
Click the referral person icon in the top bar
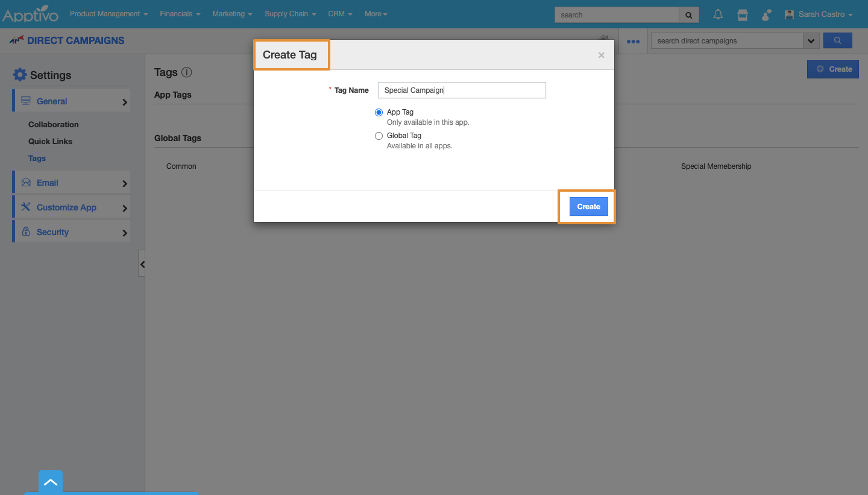766,14
